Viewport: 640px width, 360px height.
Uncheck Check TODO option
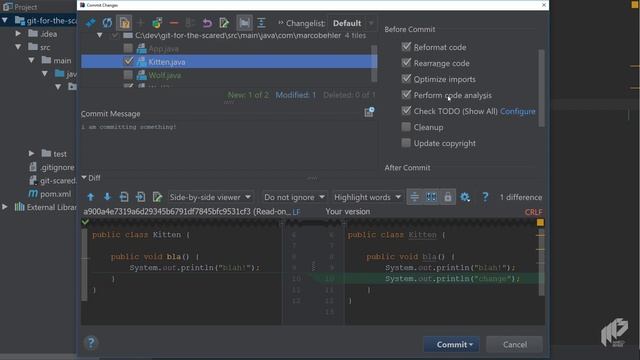coord(406,111)
